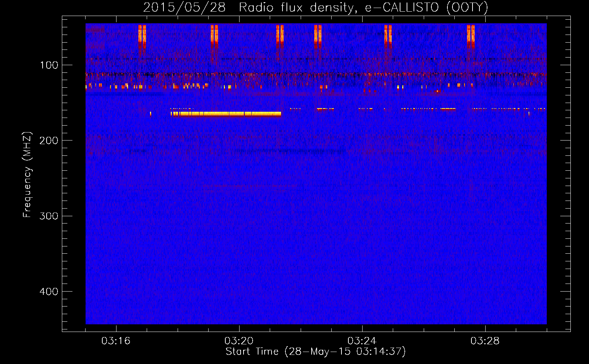Click the 03:24 time tick label
Screen dimensions: 589x364
pyautogui.click(x=362, y=341)
